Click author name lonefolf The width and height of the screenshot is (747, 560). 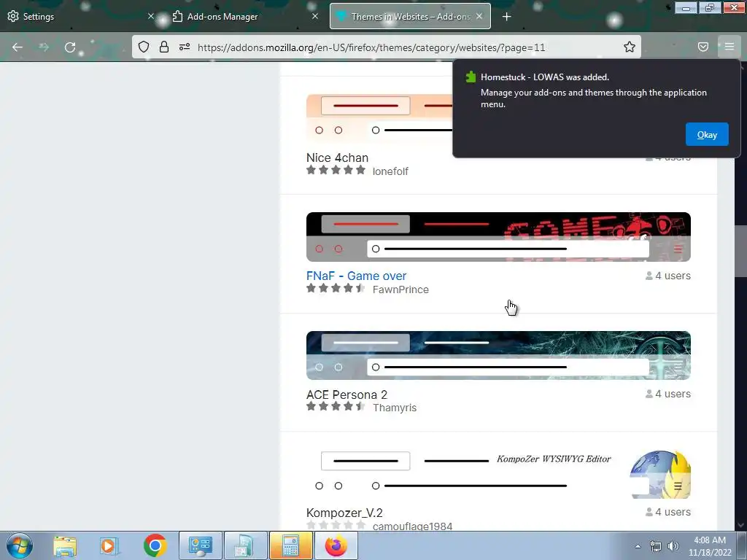click(390, 171)
